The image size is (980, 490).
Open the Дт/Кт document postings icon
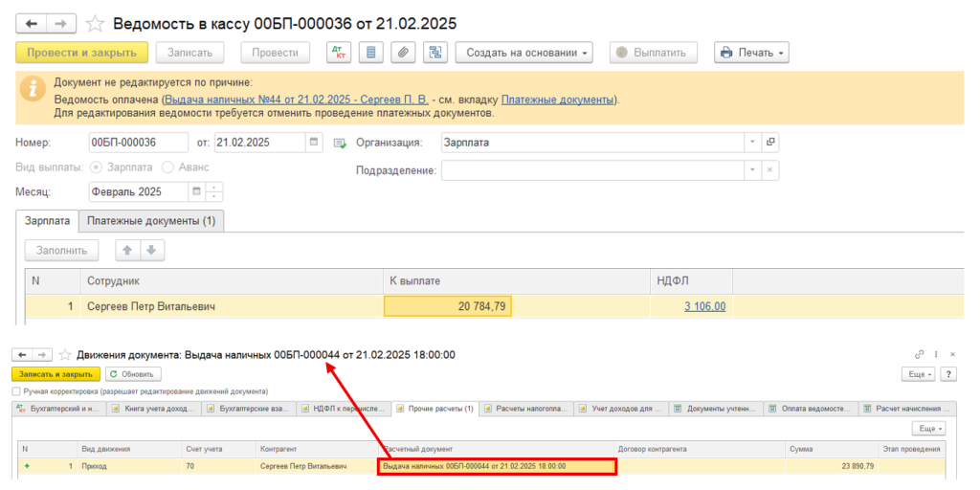click(340, 53)
